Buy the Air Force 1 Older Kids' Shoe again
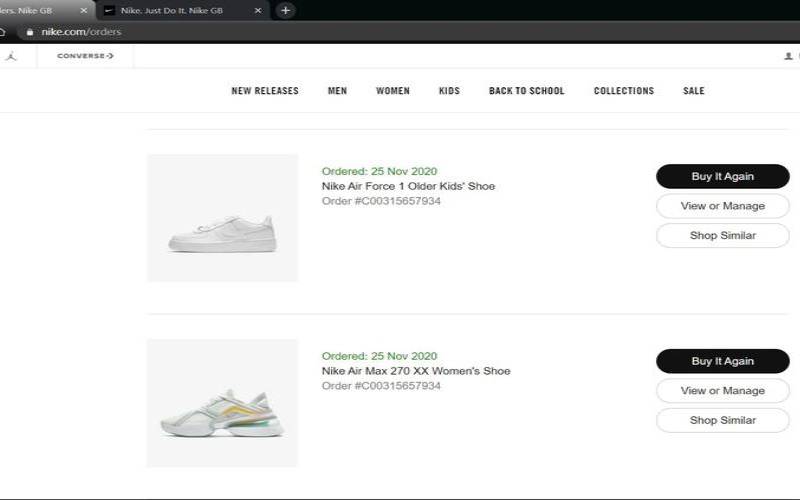Screen dimensions: 800x500 722,177
